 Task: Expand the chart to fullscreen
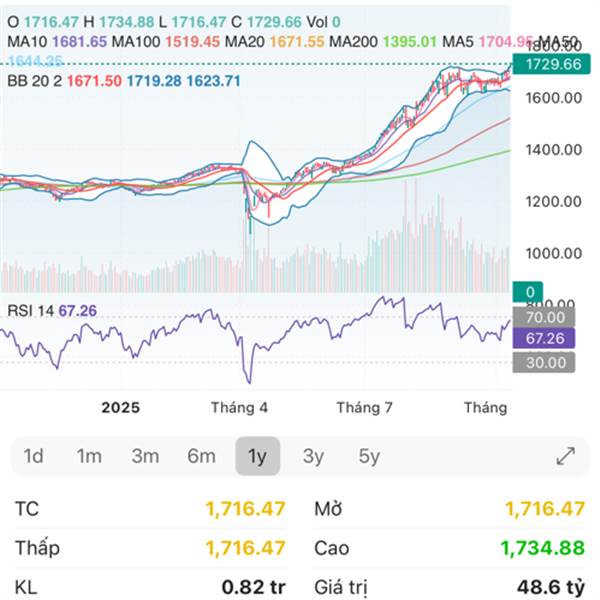[x=565, y=456]
